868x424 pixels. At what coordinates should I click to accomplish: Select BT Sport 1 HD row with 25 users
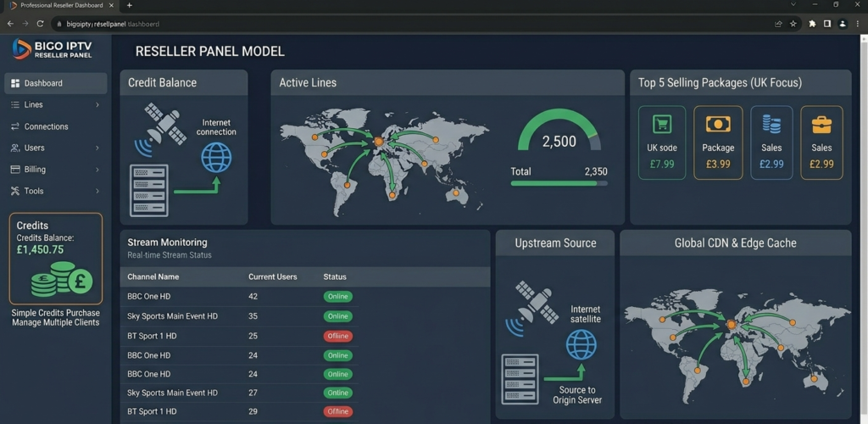pyautogui.click(x=239, y=336)
